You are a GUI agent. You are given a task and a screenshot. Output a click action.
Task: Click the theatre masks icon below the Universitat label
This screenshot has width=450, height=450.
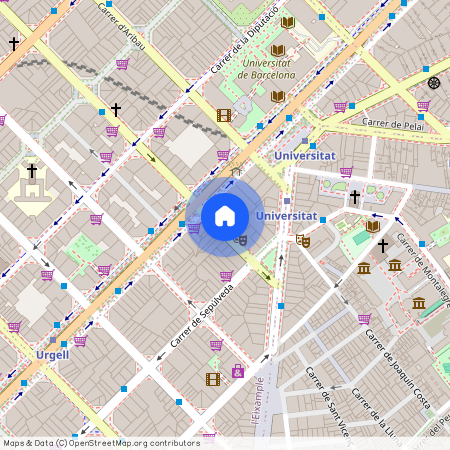(303, 241)
